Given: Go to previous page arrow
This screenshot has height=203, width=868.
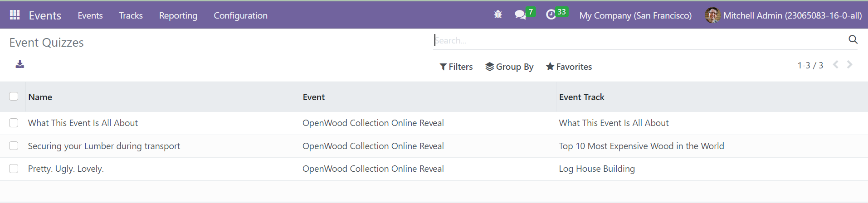Looking at the screenshot, I should (x=835, y=65).
